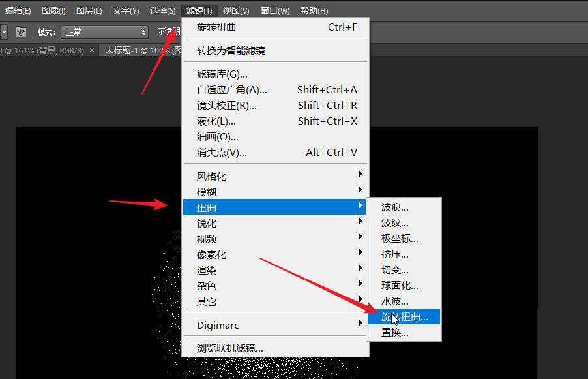Open the 窗口(W) menu
Image resolution: width=588 pixels, height=379 pixels.
(x=275, y=11)
